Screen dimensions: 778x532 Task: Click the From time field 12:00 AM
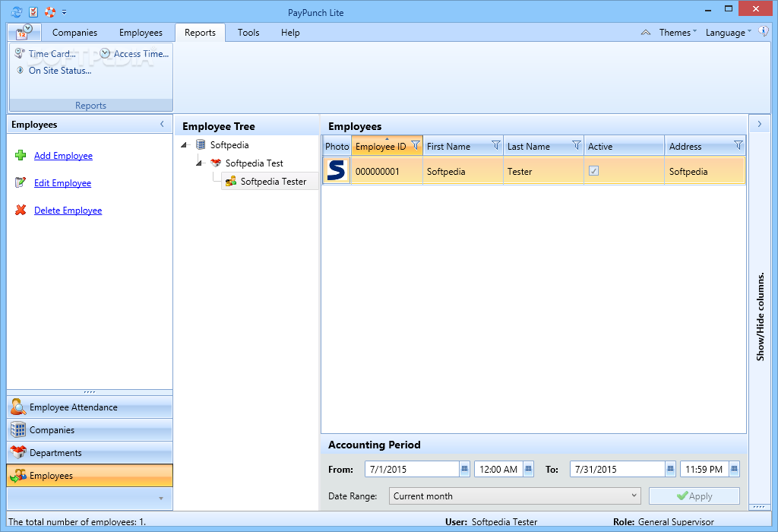pyautogui.click(x=498, y=469)
